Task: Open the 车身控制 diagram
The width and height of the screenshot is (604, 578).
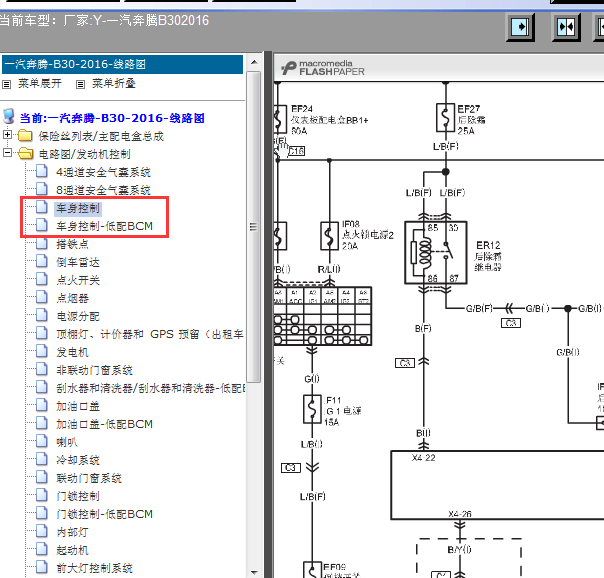Action: pyautogui.click(x=78, y=208)
